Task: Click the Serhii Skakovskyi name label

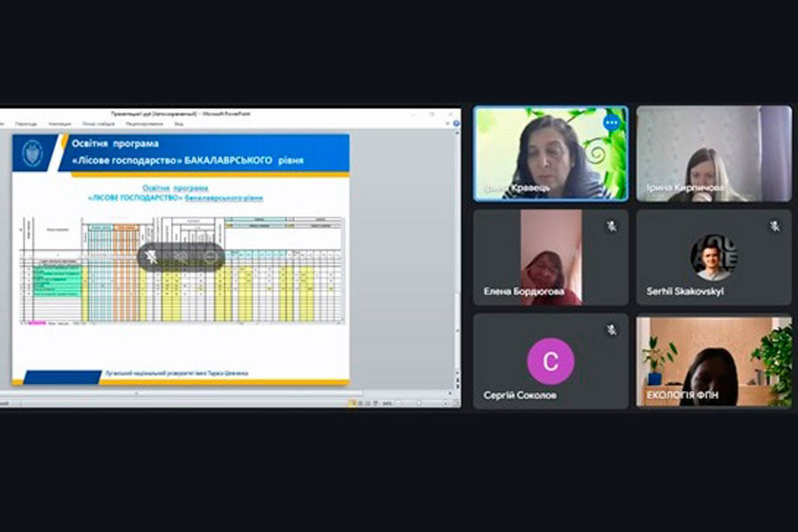Action: click(685, 291)
